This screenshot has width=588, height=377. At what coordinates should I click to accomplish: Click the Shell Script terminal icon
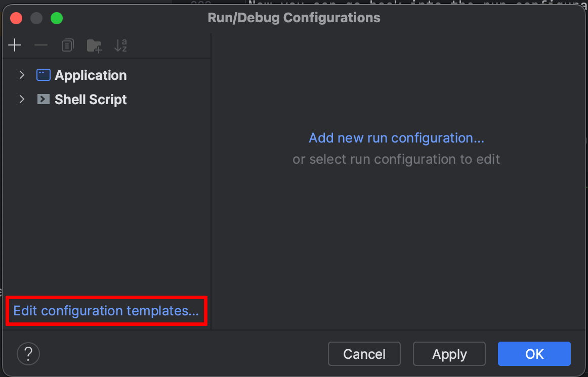point(44,100)
